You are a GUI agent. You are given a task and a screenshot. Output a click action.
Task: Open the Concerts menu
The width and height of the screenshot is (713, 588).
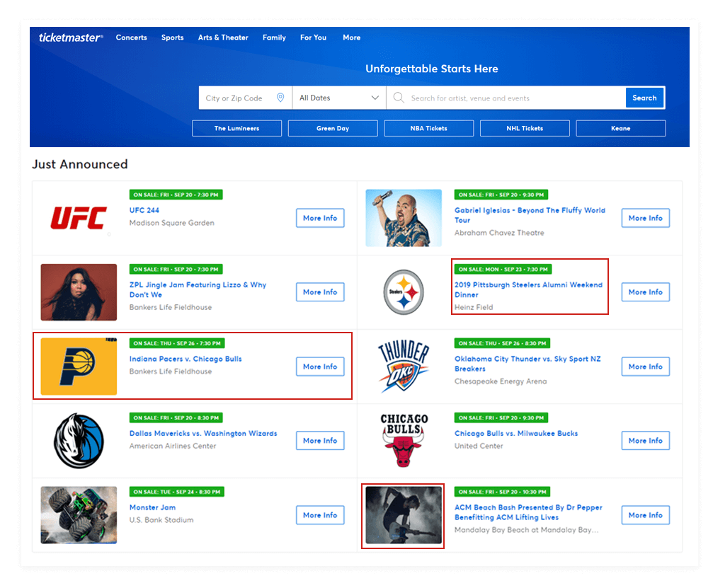pos(132,38)
